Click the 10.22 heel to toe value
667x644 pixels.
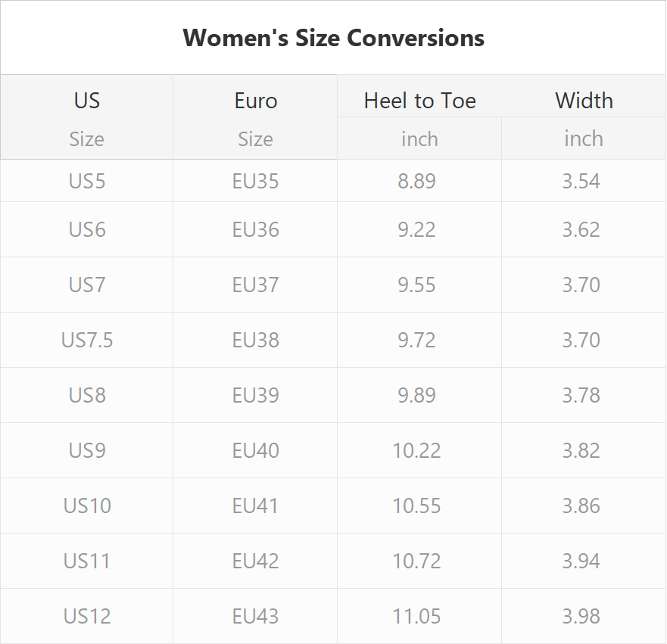pyautogui.click(x=417, y=450)
